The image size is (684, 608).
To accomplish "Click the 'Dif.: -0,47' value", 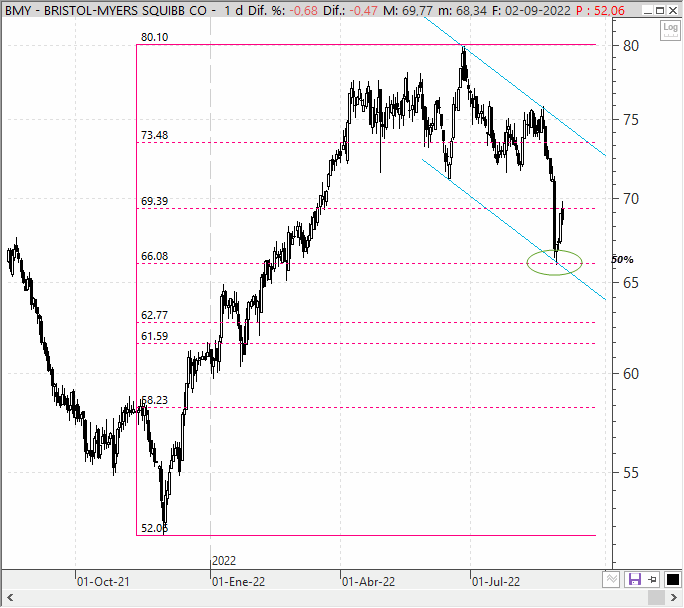I will point(350,10).
